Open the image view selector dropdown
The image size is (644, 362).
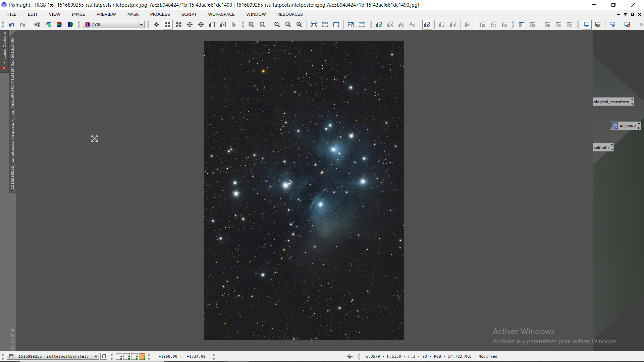(96, 356)
